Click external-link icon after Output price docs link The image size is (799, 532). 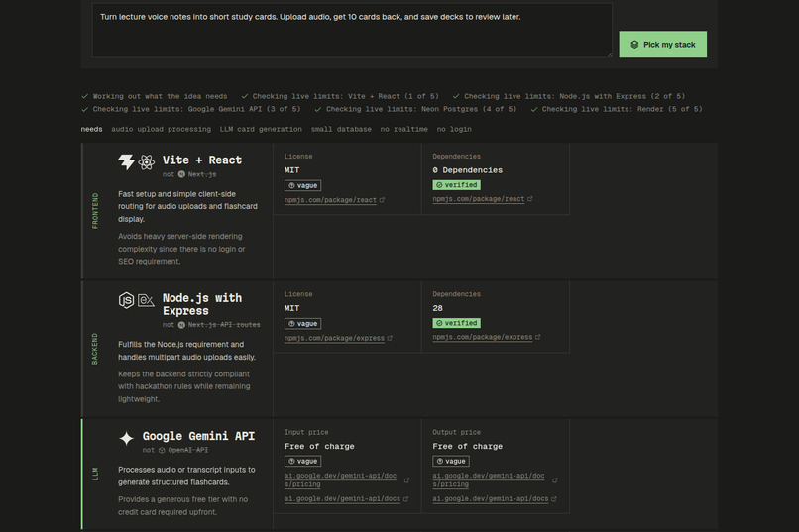point(554,499)
